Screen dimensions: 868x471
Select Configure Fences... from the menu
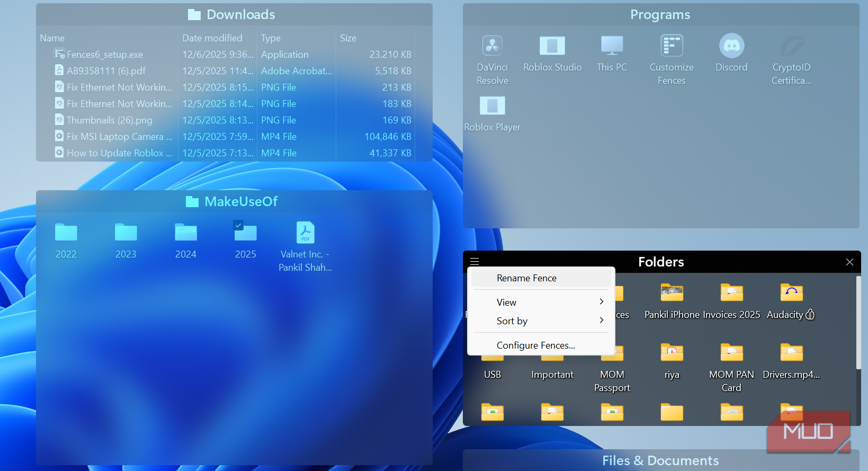pos(541,345)
